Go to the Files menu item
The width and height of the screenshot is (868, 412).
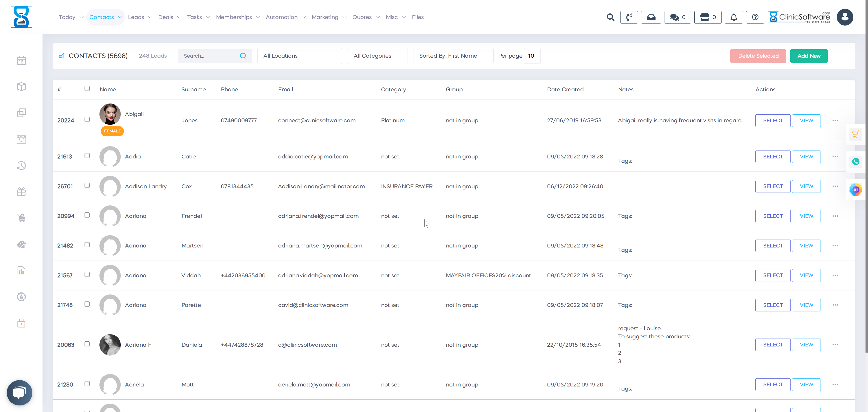(417, 17)
